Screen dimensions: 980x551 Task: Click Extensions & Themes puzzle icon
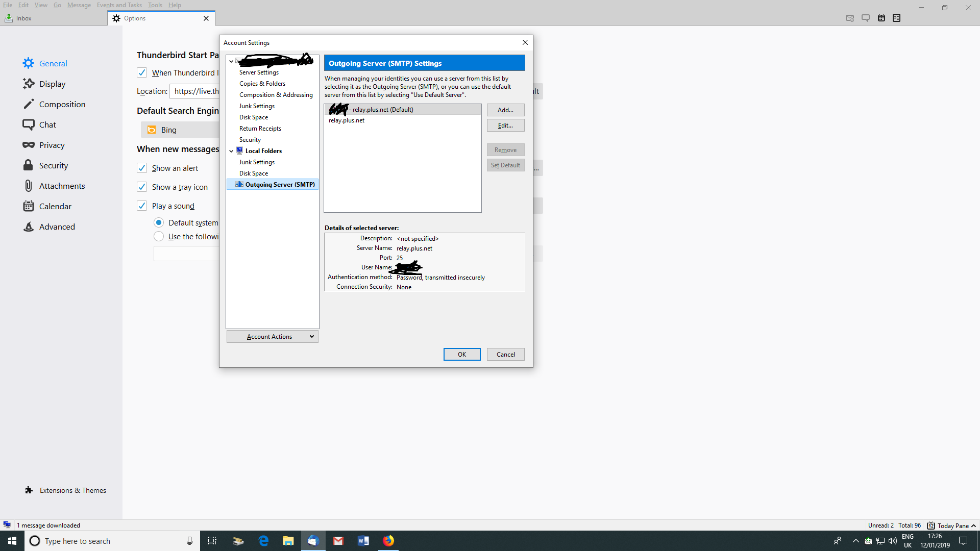click(x=29, y=490)
